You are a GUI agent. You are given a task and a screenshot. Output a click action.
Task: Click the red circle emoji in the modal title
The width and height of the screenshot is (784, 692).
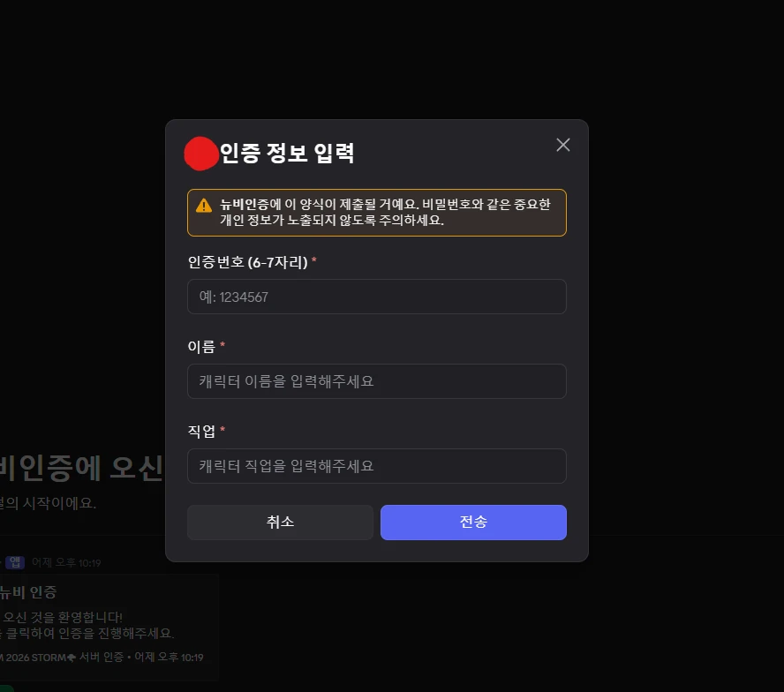coord(200,153)
